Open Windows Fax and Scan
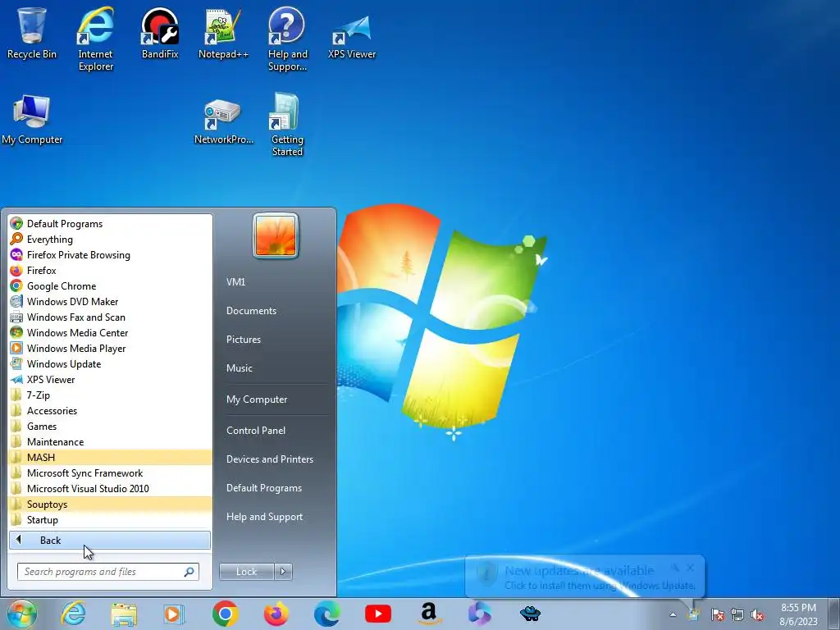Viewport: 840px width, 630px height. pos(111,317)
